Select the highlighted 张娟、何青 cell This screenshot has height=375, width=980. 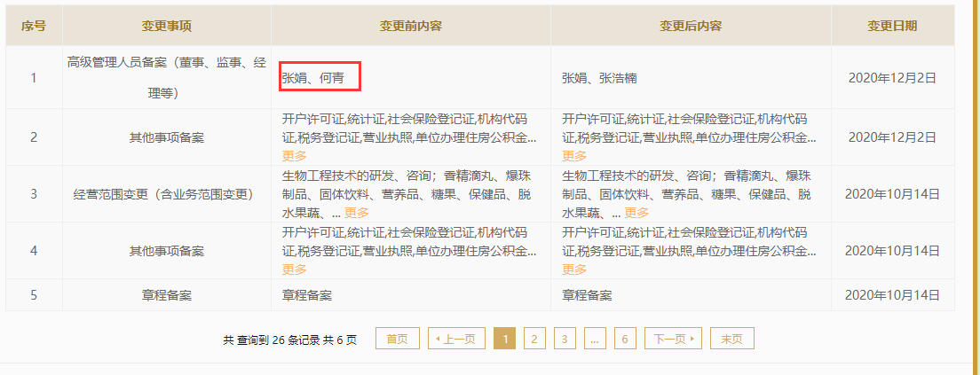[320, 78]
